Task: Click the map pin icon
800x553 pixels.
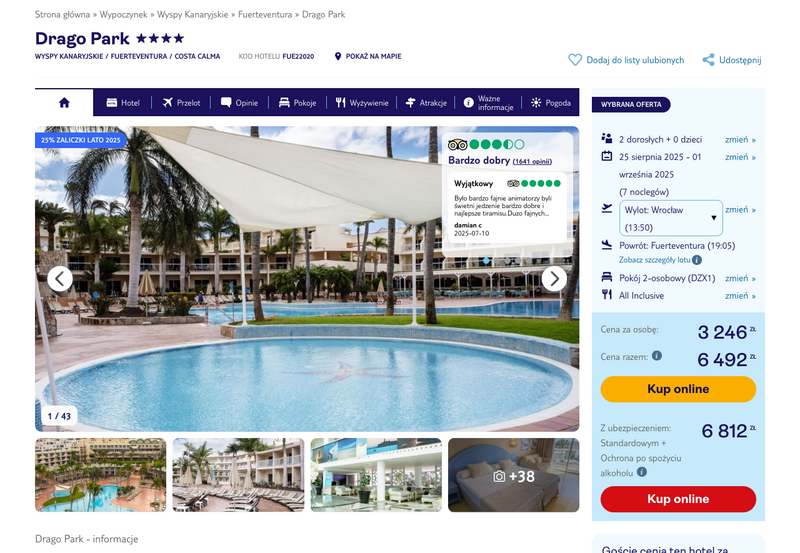Action: [338, 56]
